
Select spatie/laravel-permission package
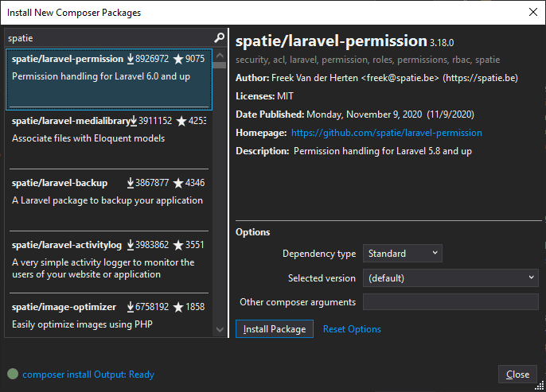click(x=109, y=80)
